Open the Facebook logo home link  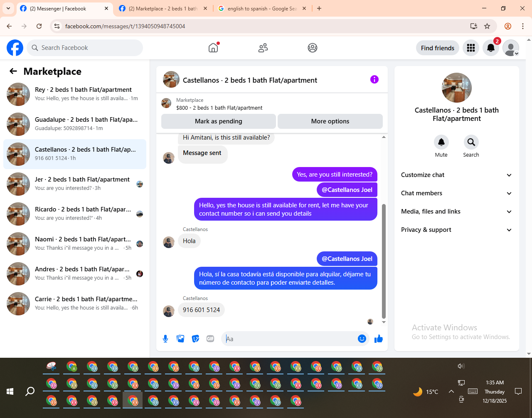coord(15,48)
